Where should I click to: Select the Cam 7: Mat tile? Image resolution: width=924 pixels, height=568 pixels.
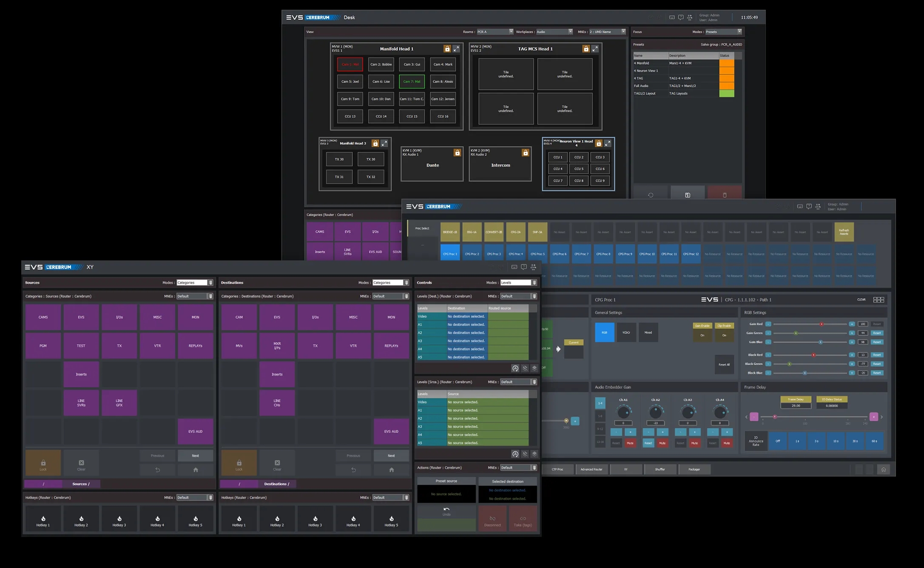[x=412, y=82]
